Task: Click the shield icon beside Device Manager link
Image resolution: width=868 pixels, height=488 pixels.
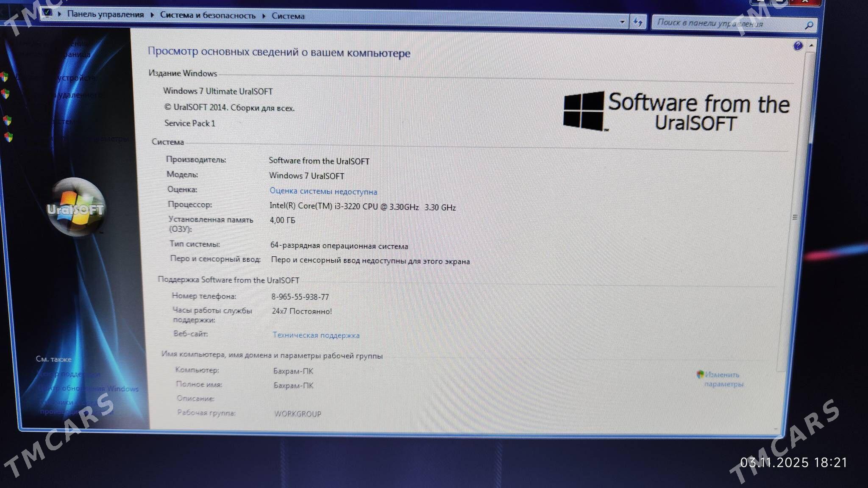Action: pos(5,77)
